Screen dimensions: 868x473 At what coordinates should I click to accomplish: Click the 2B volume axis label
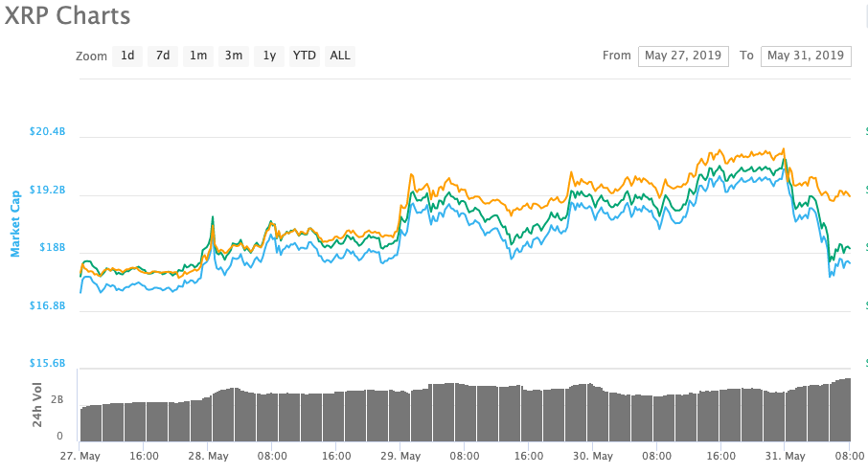(57, 399)
